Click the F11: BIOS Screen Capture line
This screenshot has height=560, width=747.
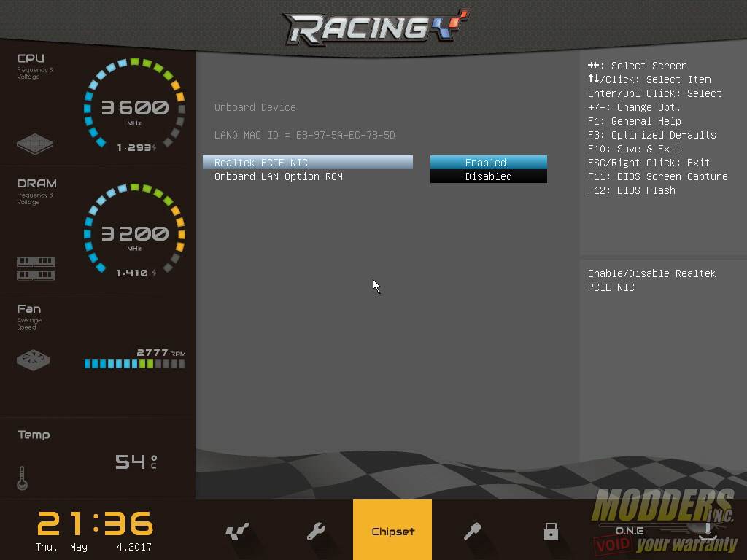tap(658, 176)
